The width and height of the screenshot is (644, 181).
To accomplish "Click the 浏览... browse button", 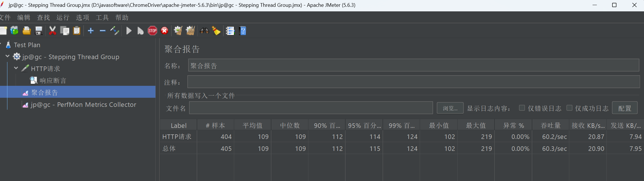I will click(x=450, y=108).
